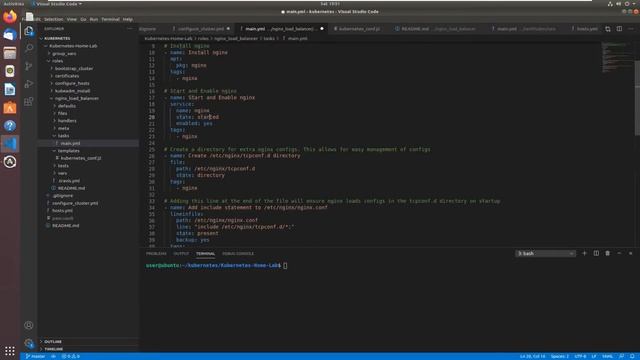Open the errors and warnings count in the status bar
The width and height of the screenshot is (640, 360).
tap(71, 356)
